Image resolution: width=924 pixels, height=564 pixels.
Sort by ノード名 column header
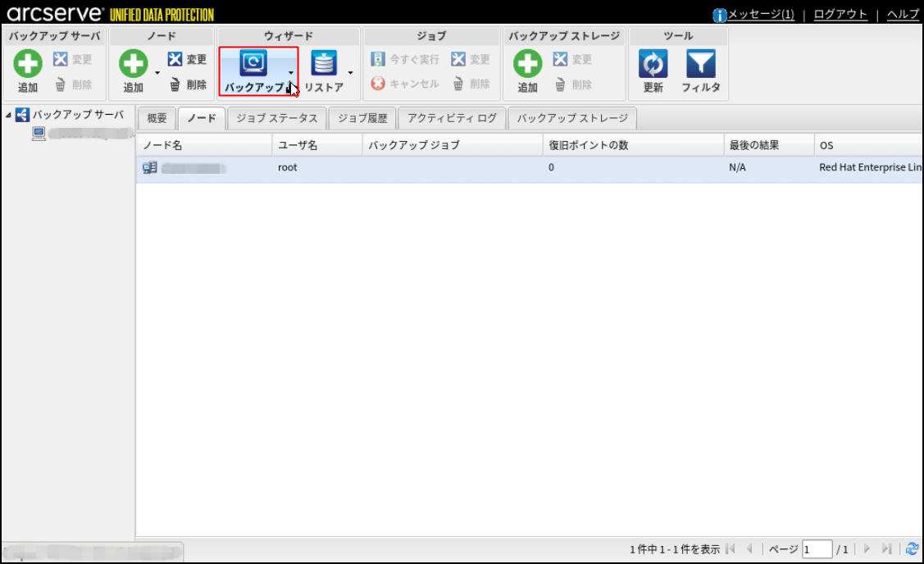204,145
